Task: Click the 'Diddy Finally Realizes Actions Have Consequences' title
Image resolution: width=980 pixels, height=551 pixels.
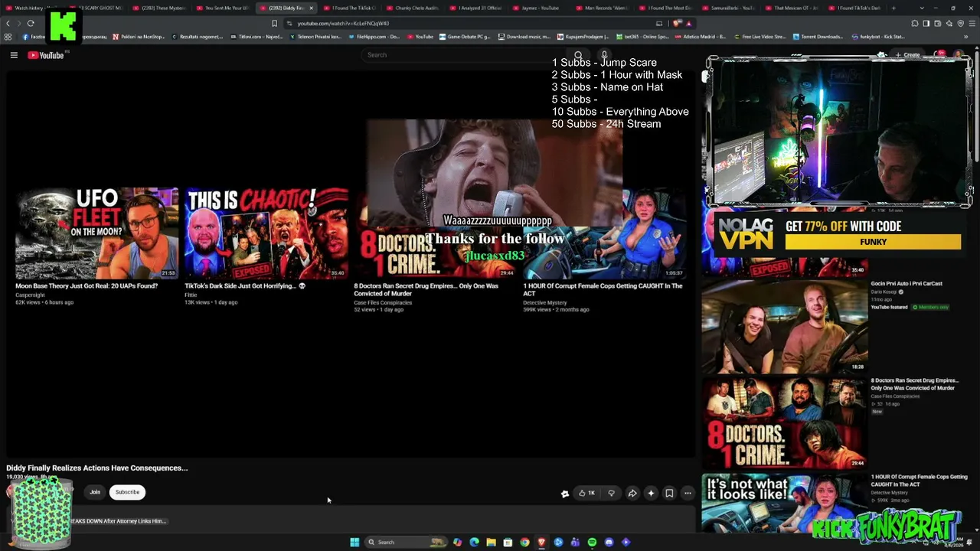Action: pyautogui.click(x=97, y=468)
